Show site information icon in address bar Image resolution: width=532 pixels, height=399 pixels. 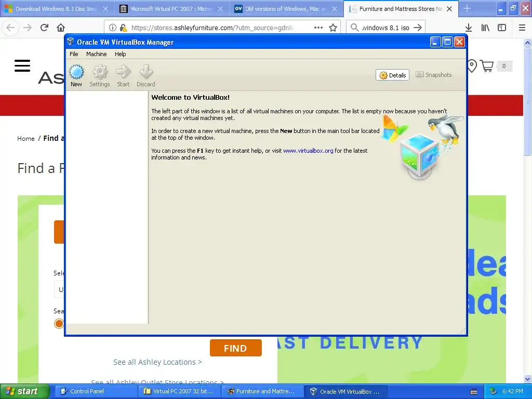(113, 28)
